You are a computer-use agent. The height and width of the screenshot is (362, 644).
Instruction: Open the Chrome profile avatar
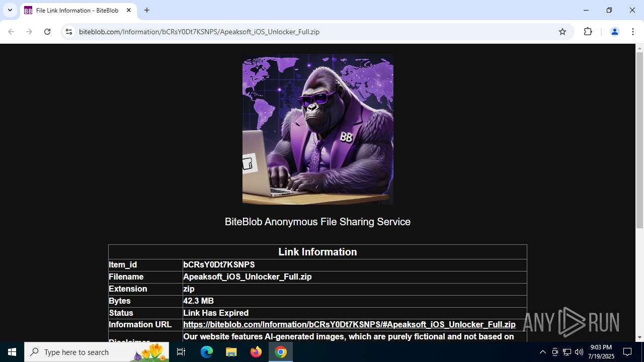click(614, 32)
